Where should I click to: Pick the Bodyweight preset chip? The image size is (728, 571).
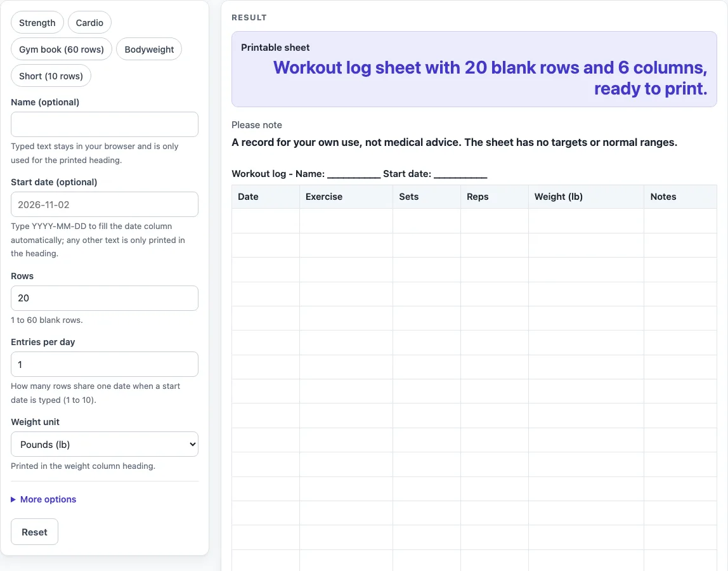[x=149, y=49]
